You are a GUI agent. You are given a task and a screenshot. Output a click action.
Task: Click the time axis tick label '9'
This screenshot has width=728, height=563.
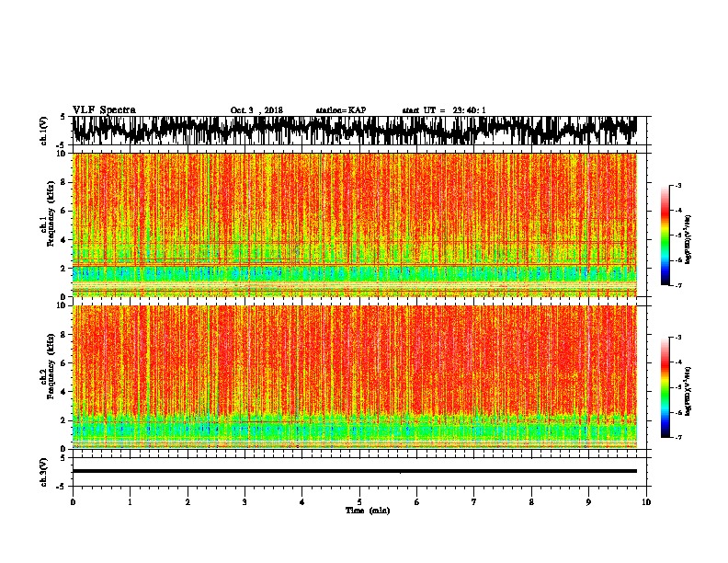click(588, 501)
